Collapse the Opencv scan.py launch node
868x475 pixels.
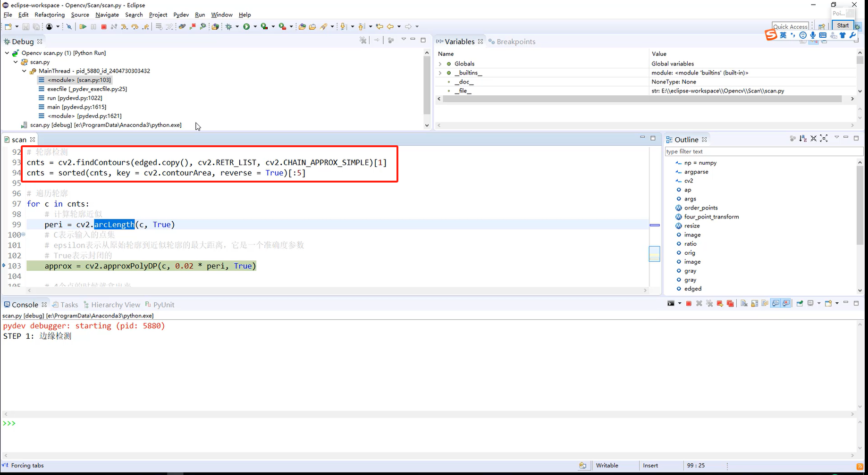pos(7,53)
